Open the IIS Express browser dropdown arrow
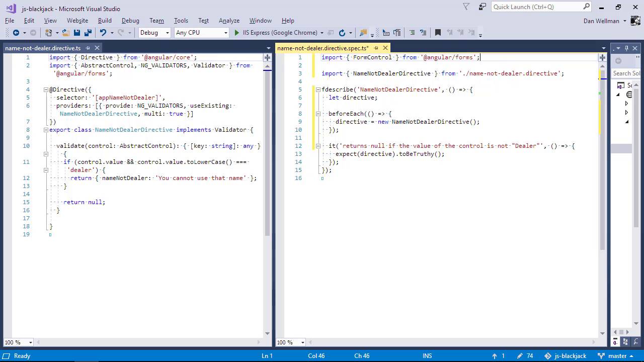This screenshot has height=362, width=644. click(x=322, y=33)
